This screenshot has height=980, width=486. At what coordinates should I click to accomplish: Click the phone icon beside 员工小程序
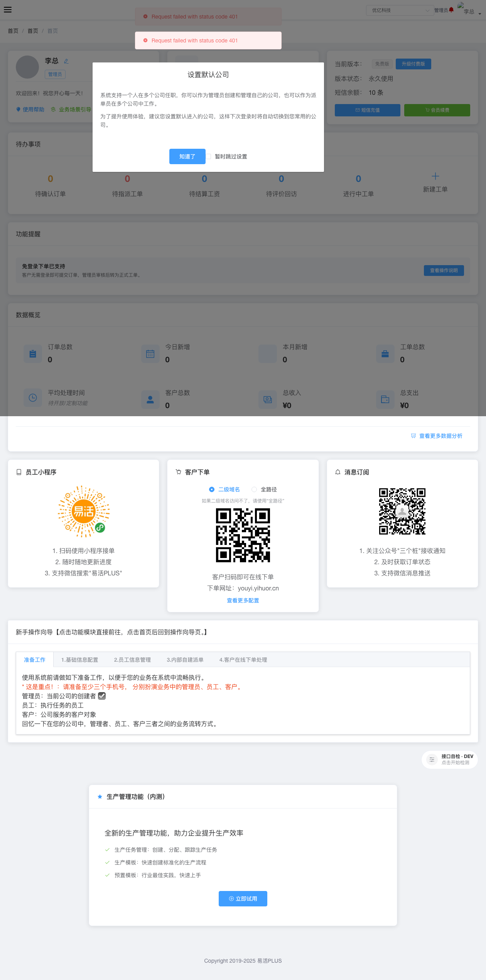pyautogui.click(x=19, y=472)
